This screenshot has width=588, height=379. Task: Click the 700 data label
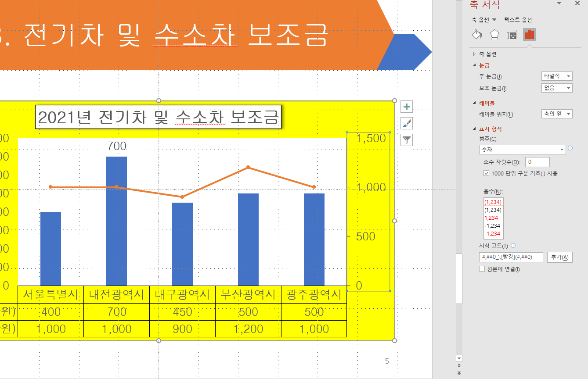117,146
